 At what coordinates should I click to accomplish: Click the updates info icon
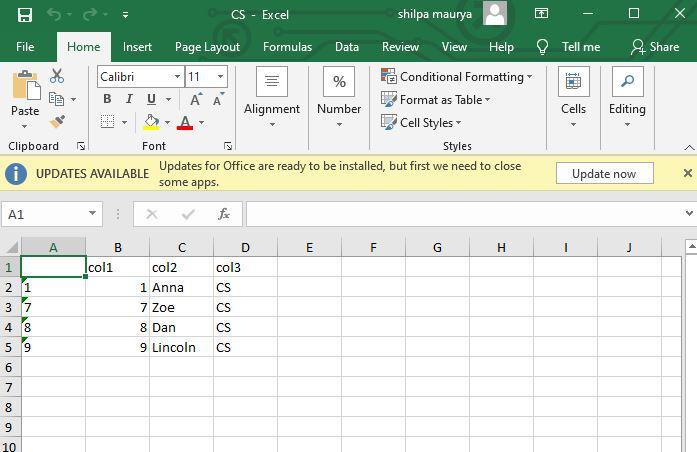click(16, 173)
